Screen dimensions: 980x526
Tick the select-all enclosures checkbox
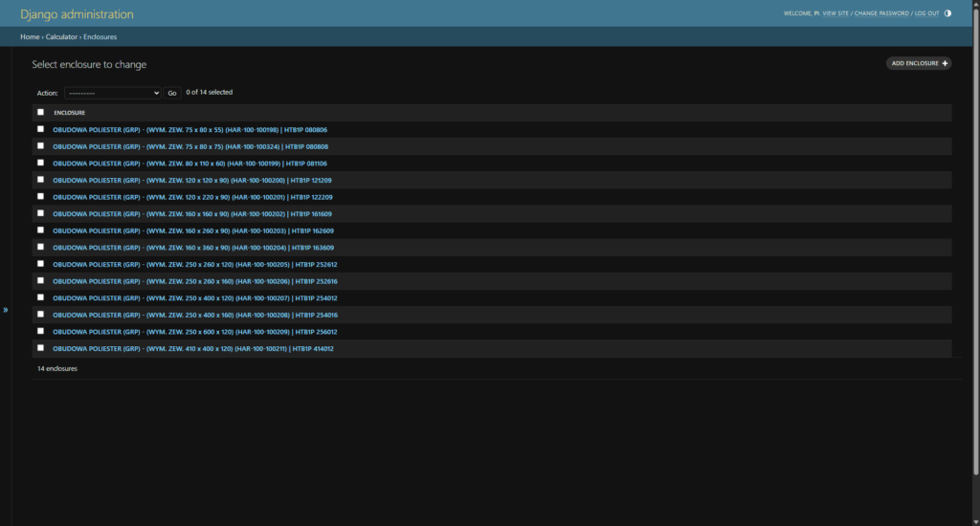(x=40, y=112)
